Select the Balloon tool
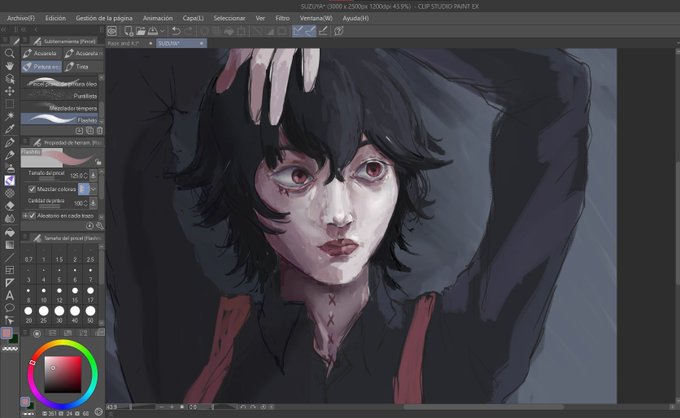The height and width of the screenshot is (418, 680). [10, 308]
